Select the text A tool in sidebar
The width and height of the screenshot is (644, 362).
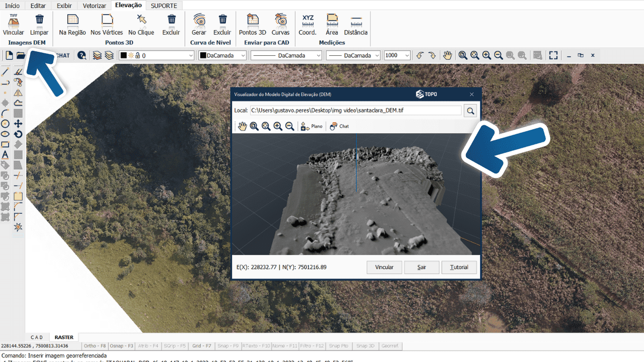tap(5, 155)
